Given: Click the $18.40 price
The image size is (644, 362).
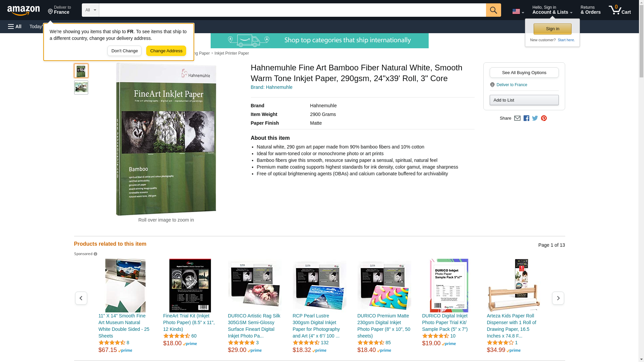Looking at the screenshot, I should (x=367, y=350).
